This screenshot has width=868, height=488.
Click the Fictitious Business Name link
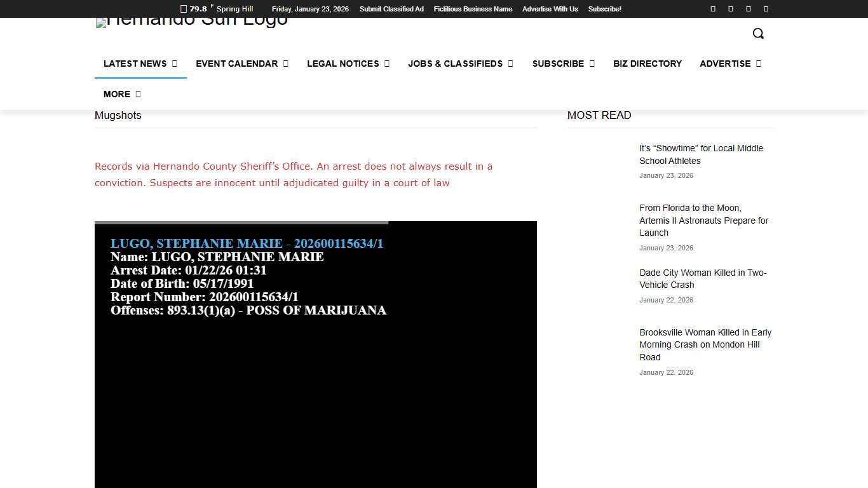tap(473, 9)
